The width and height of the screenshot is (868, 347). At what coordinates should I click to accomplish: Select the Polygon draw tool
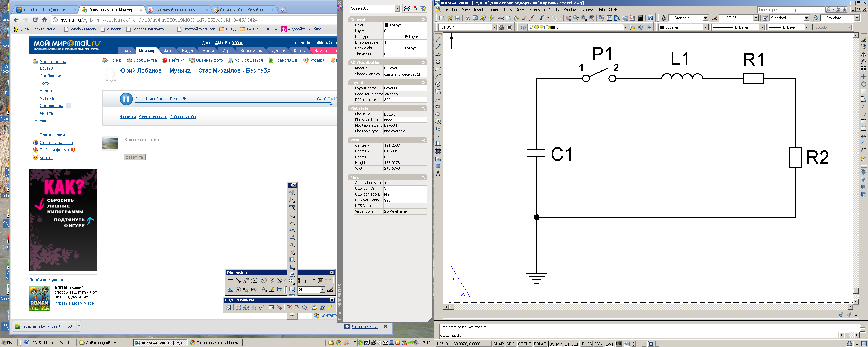438,62
